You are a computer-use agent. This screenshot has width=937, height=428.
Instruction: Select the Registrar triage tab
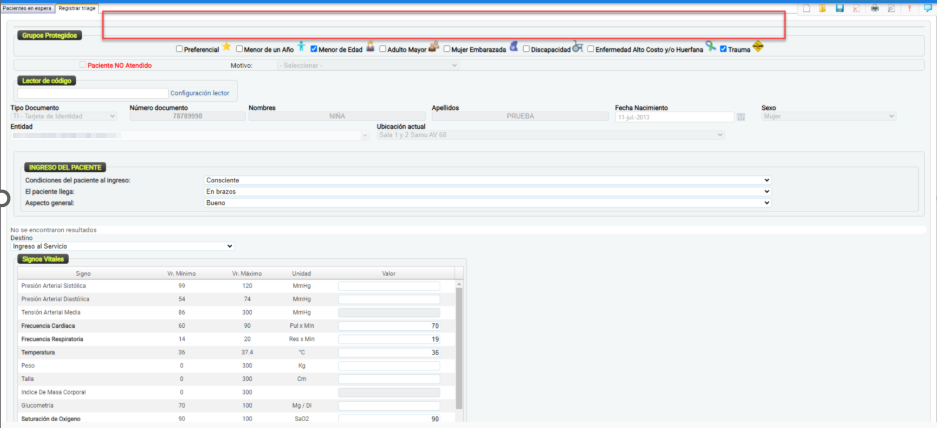pos(79,7)
